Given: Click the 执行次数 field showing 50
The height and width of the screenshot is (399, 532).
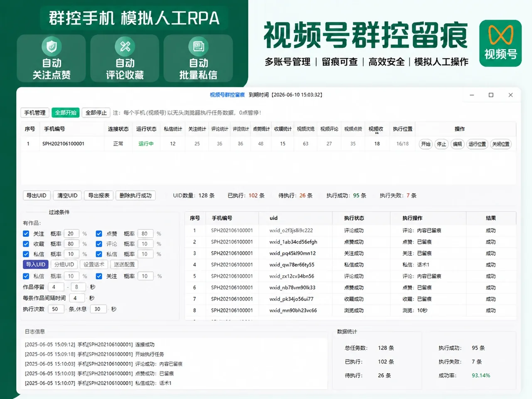Looking at the screenshot, I should pos(56,309).
